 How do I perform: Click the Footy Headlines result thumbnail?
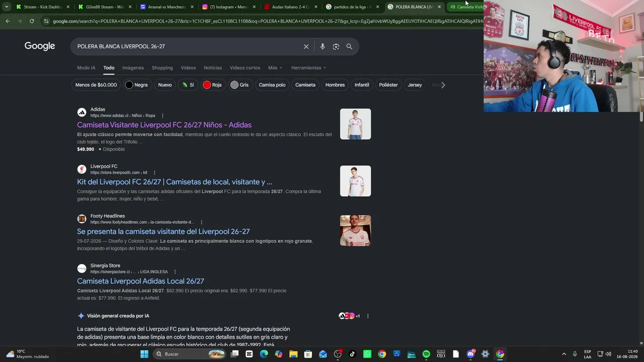coord(355,231)
